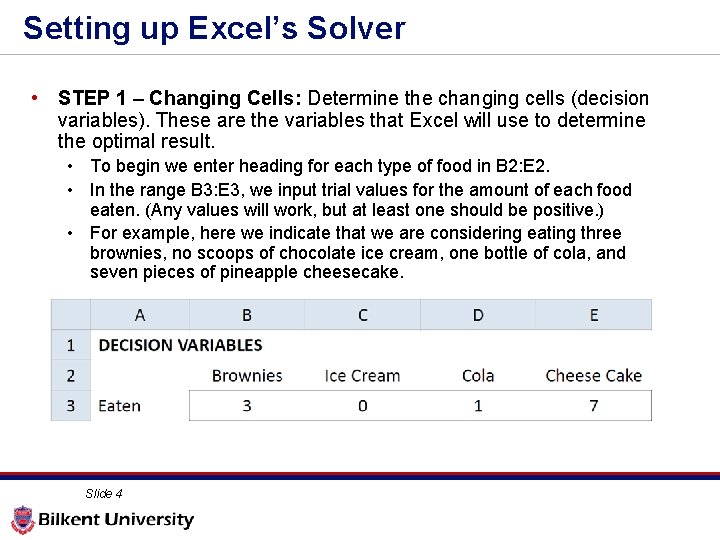Select column C header in spreadsheet
720x540 pixels.
362,315
